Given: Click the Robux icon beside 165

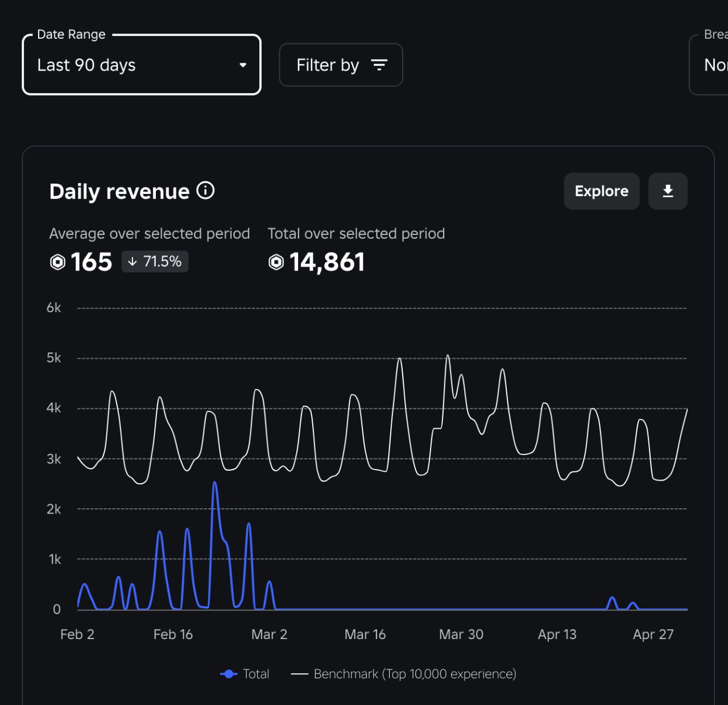Looking at the screenshot, I should click(57, 262).
